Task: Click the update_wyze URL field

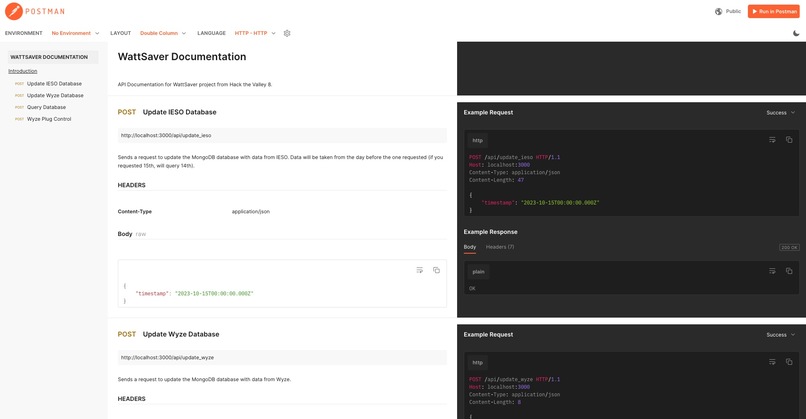Action: pos(282,357)
